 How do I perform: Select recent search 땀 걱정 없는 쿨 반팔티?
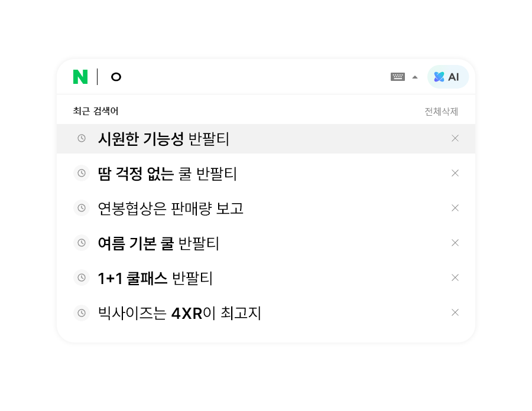coord(167,174)
